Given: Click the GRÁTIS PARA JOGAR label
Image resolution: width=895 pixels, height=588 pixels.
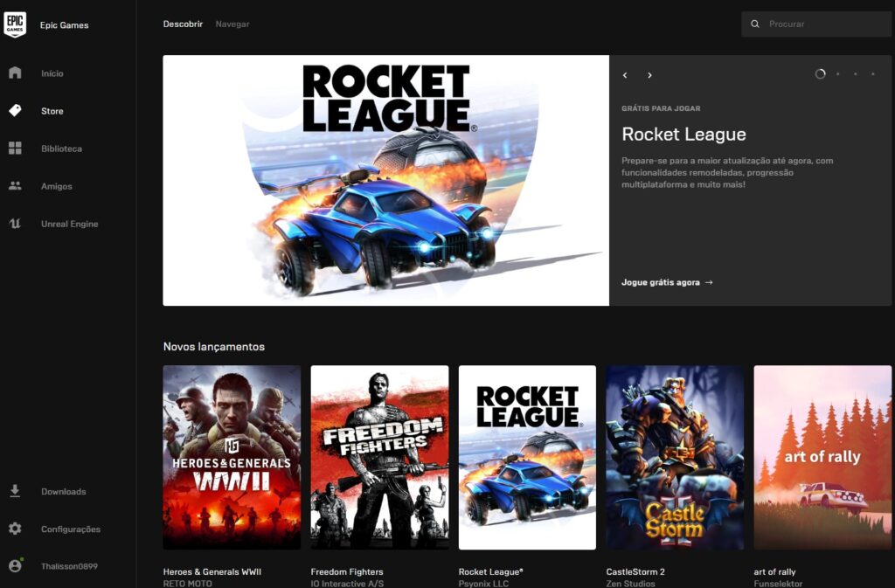Looking at the screenshot, I should (661, 108).
